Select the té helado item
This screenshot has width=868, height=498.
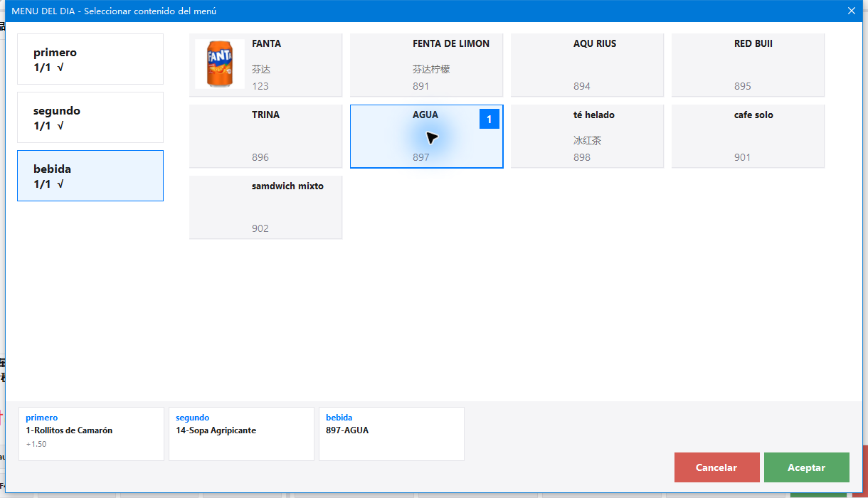pyautogui.click(x=588, y=136)
